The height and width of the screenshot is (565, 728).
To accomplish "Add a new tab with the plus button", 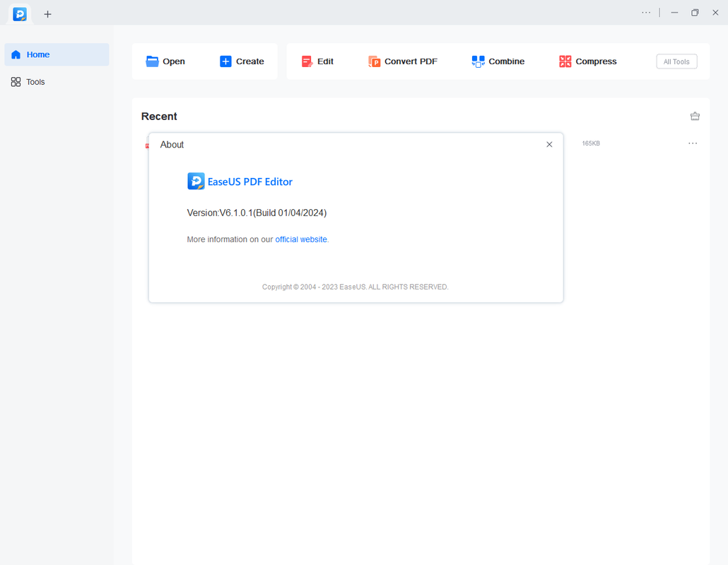I will tap(47, 14).
